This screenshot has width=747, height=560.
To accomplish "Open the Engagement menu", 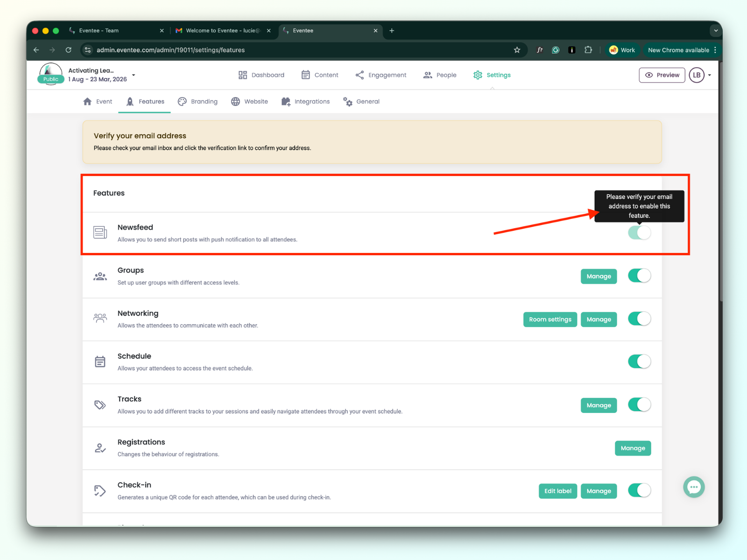I will tap(381, 75).
